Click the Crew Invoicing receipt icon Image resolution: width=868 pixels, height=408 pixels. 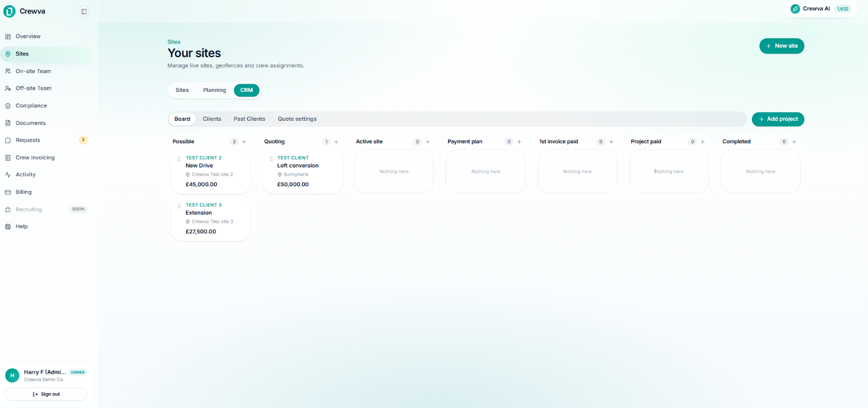click(x=8, y=157)
